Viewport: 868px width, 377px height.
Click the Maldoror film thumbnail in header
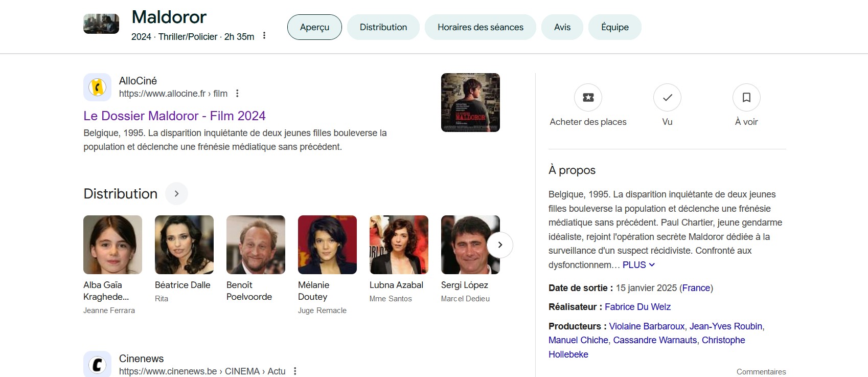tap(101, 24)
